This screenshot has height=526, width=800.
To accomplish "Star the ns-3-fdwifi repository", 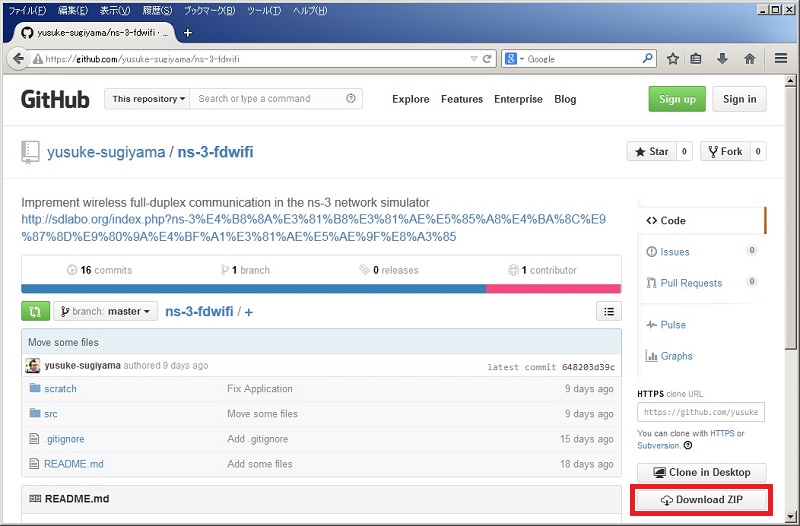I will (651, 152).
